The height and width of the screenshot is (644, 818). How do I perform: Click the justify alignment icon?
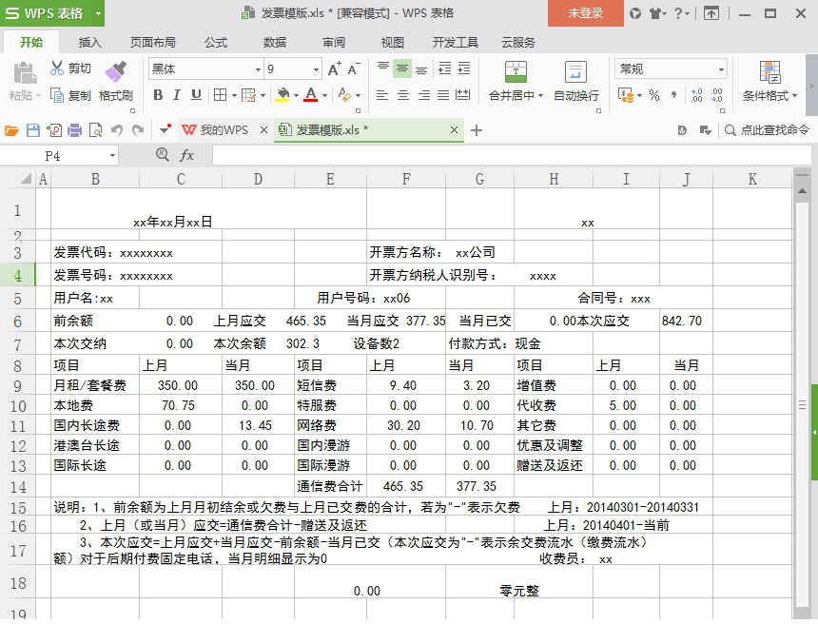443,95
